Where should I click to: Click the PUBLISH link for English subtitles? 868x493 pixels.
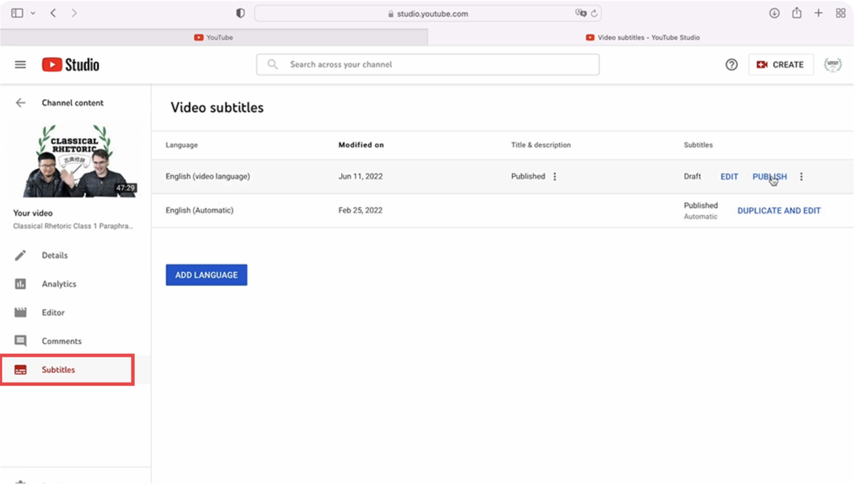769,176
